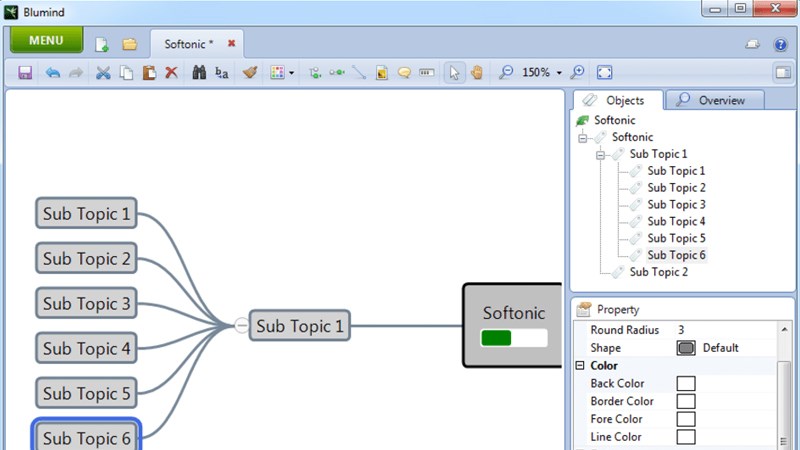Switch to the Overview tab
Image resolution: width=800 pixels, height=450 pixels.
tap(715, 100)
